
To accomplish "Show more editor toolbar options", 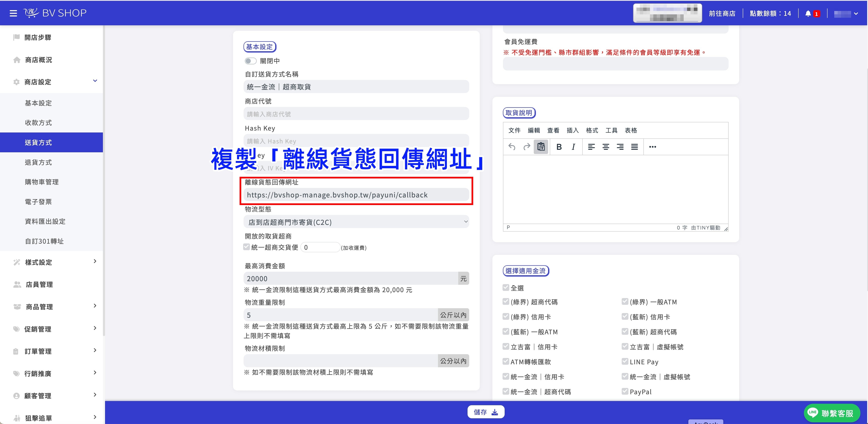I will pos(653,147).
